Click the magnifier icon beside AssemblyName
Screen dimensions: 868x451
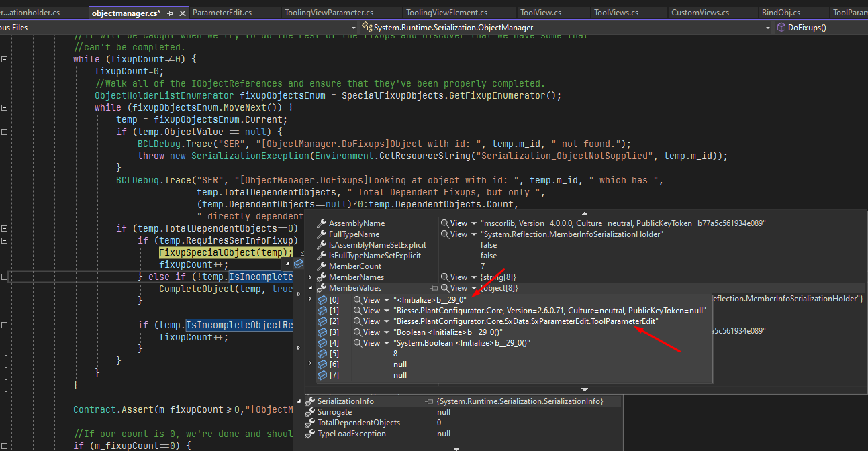[x=444, y=223]
